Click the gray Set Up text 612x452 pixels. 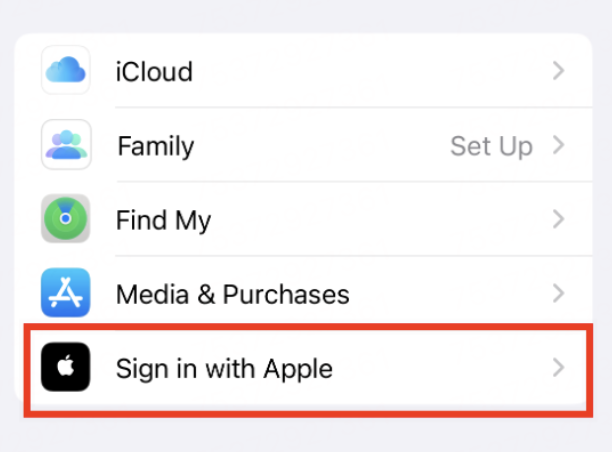tap(491, 147)
